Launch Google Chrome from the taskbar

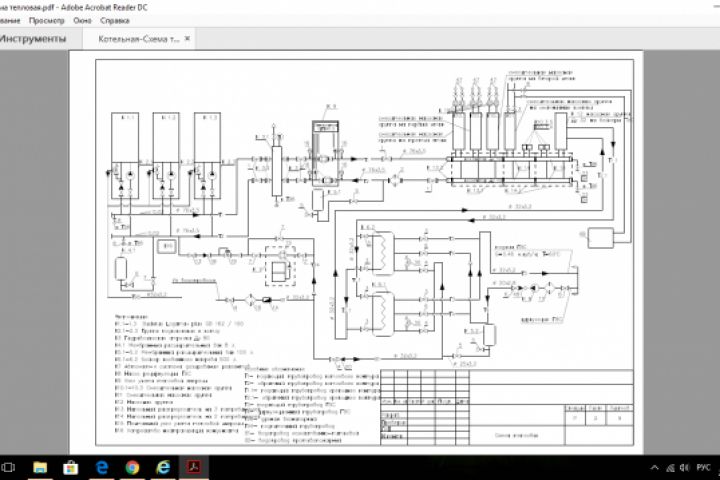click(x=132, y=468)
